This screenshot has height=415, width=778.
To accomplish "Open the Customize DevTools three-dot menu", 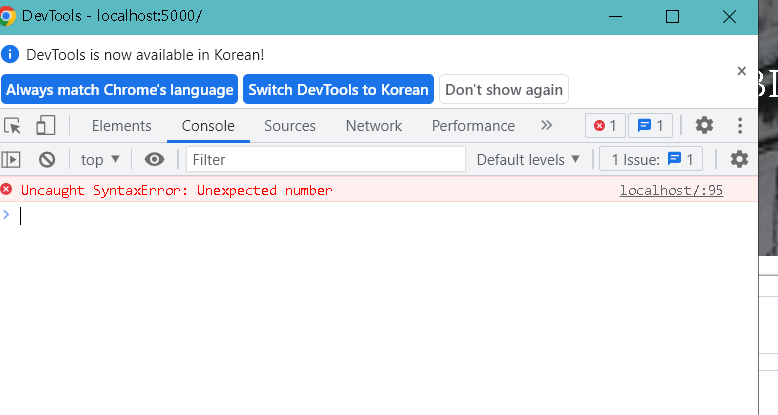I will (x=740, y=125).
